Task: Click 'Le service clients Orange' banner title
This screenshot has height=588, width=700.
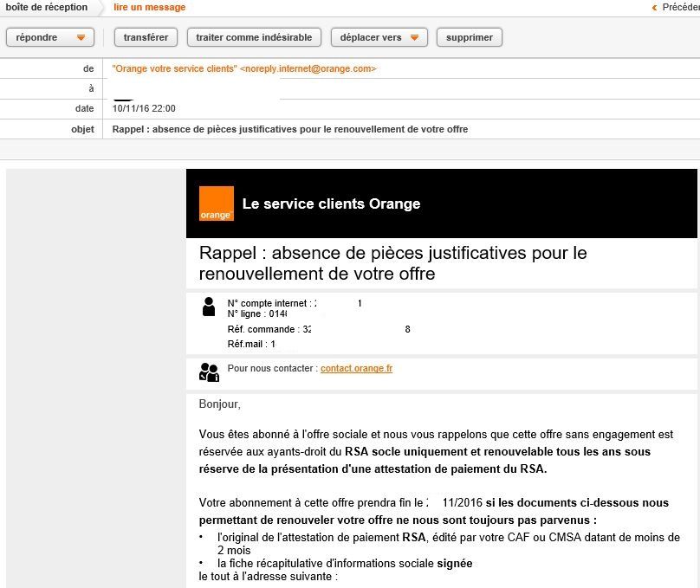Action: click(331, 204)
